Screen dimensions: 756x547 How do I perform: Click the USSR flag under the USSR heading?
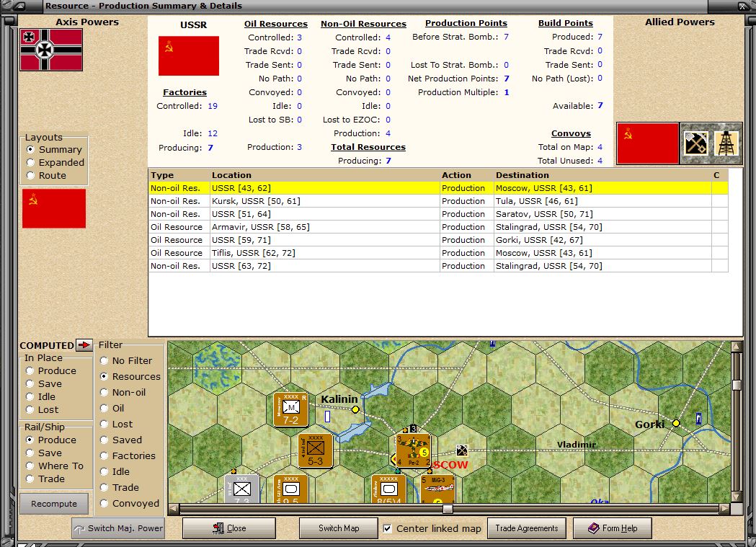point(189,55)
